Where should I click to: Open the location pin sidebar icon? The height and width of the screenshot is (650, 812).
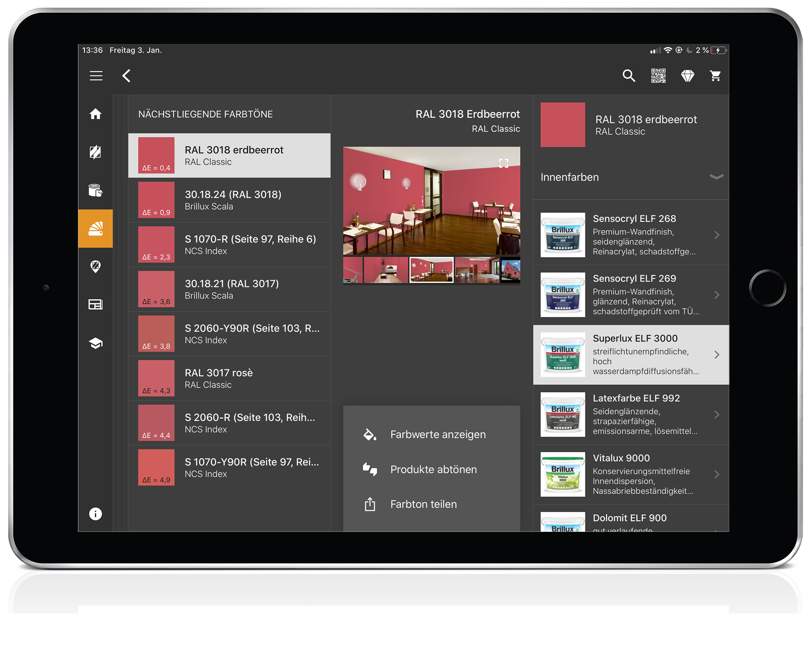95,266
